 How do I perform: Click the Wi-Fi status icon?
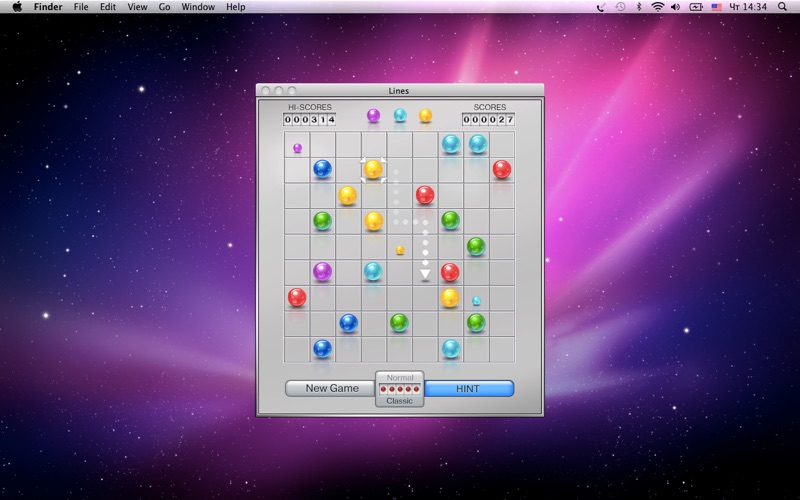click(x=658, y=7)
